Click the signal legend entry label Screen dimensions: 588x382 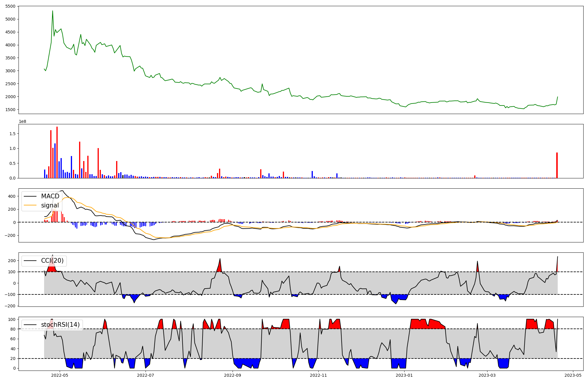pyautogui.click(x=50, y=205)
